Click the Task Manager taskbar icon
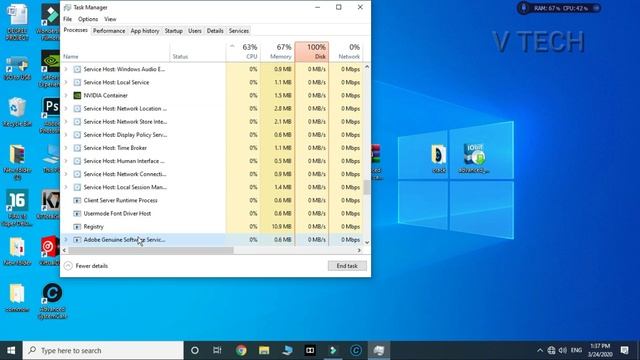 pyautogui.click(x=379, y=350)
